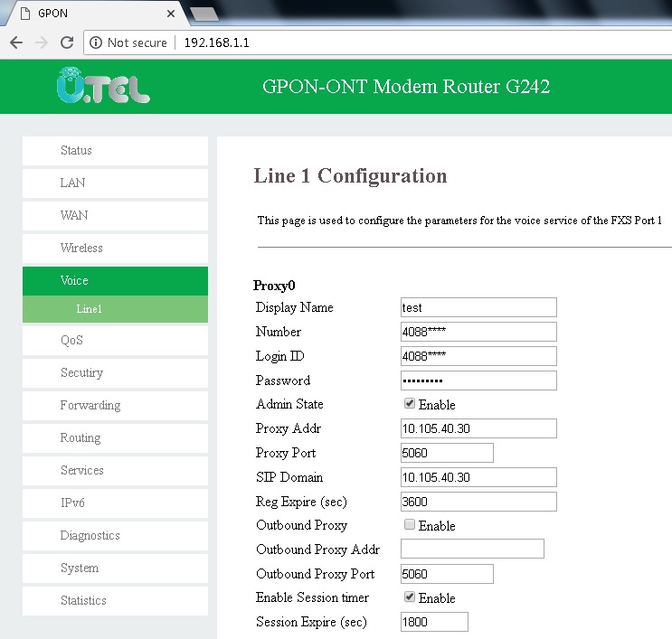The image size is (672, 639).
Task: Click the U.TEL logo
Action: (x=102, y=87)
